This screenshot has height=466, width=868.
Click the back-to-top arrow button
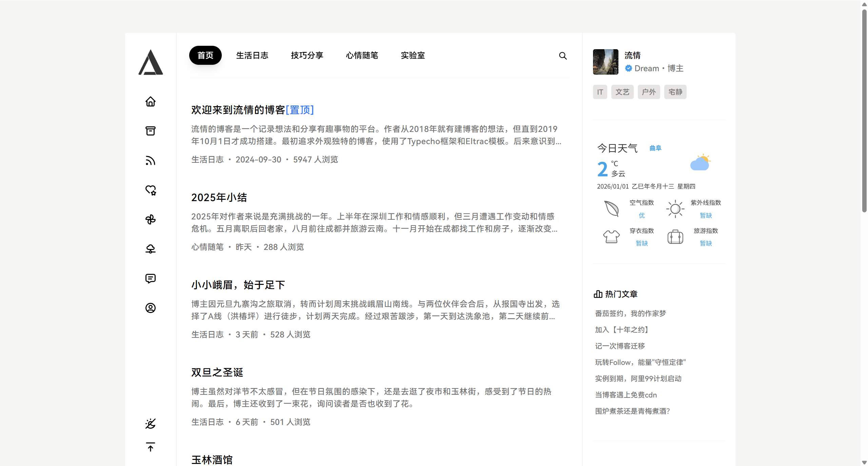pos(150,447)
